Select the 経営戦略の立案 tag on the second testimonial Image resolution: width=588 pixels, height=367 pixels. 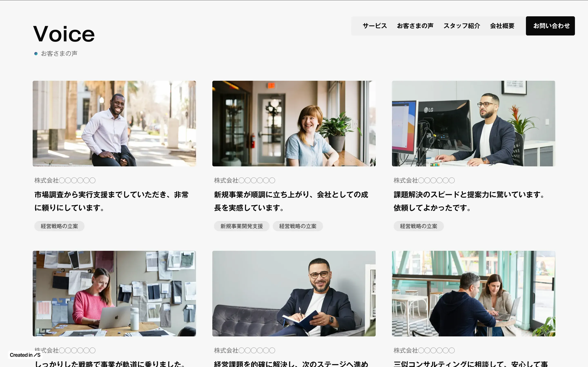298,226
